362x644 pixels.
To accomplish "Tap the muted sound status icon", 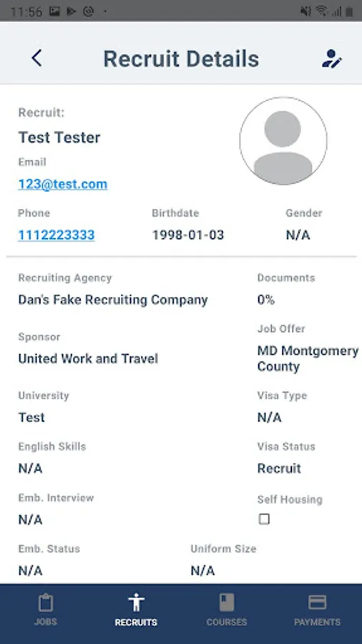I will [305, 11].
